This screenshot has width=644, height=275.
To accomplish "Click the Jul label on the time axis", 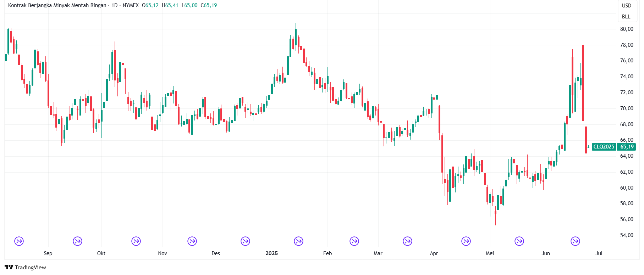I will pyautogui.click(x=599, y=253).
